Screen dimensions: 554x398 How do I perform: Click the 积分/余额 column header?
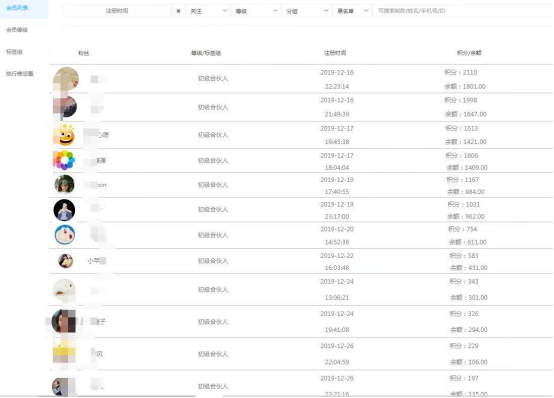pyautogui.click(x=469, y=53)
